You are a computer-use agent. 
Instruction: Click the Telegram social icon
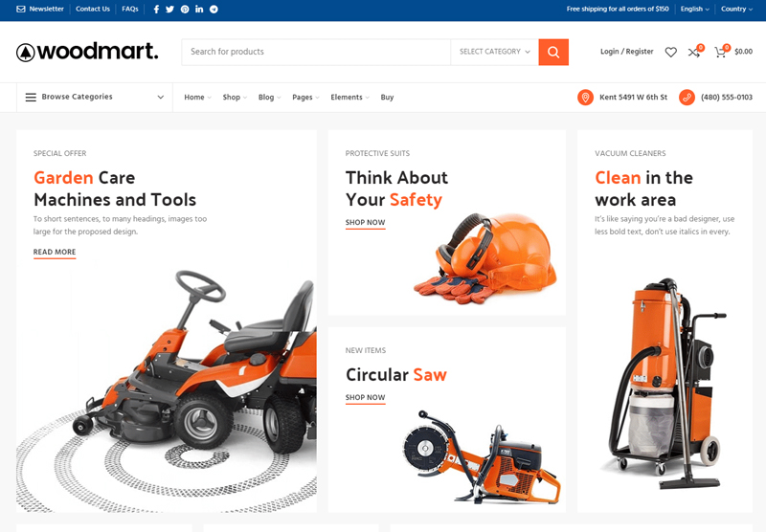214,9
